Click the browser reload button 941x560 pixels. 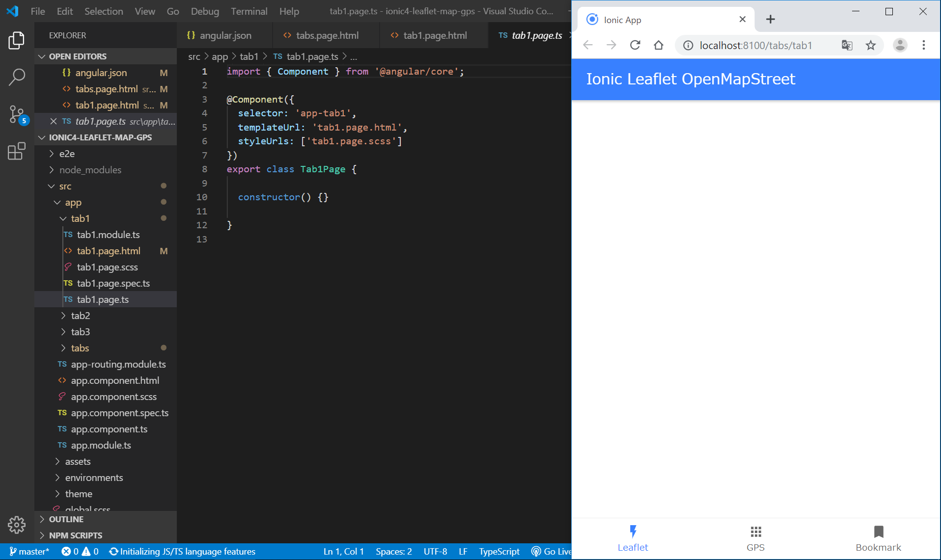tap(635, 46)
